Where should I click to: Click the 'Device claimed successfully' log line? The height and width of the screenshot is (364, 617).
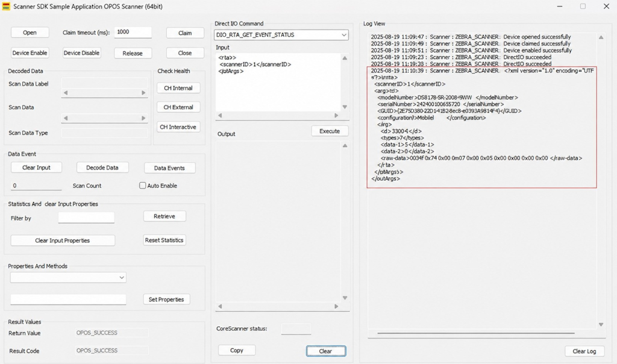(471, 43)
